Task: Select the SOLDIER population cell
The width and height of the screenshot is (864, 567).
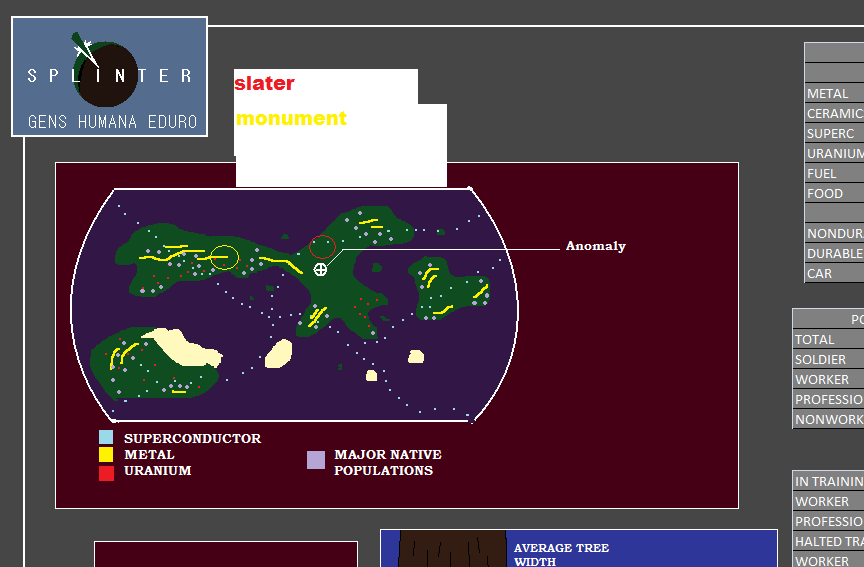Action: click(827, 359)
